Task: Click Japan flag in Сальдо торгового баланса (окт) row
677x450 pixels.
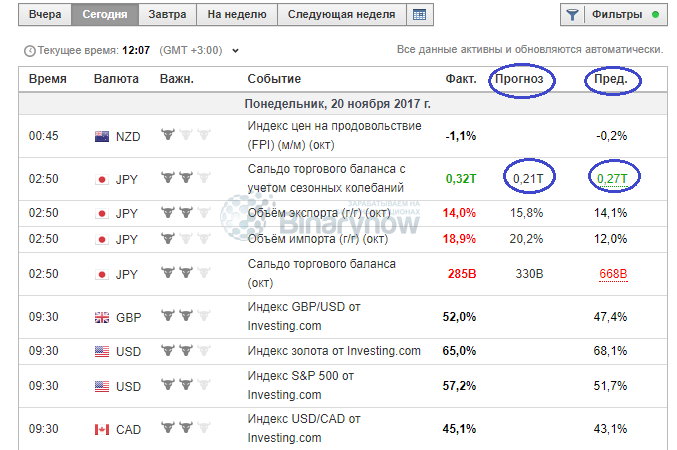Action: click(102, 274)
